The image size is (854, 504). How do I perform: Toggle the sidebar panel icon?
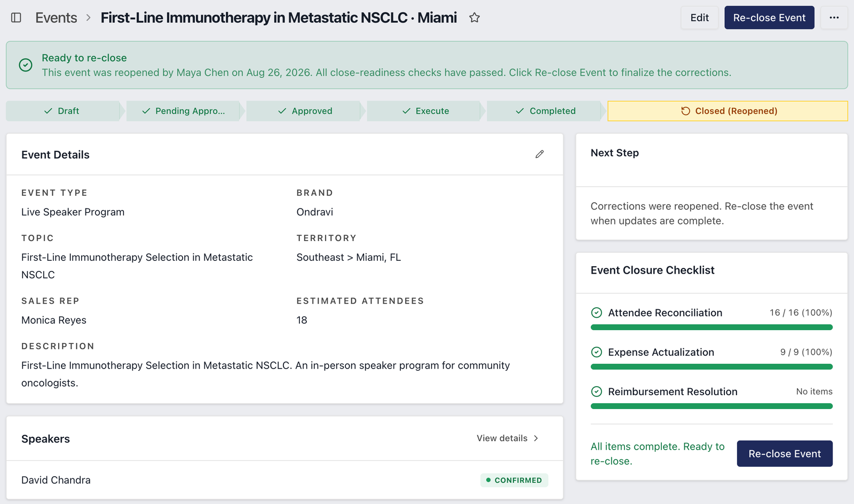click(16, 18)
